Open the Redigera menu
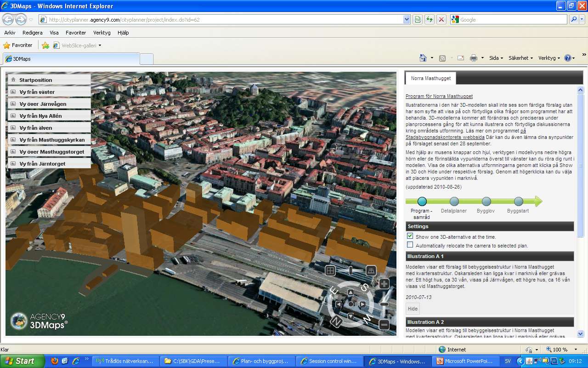Screen dimensions: 588x368 (x=32, y=33)
